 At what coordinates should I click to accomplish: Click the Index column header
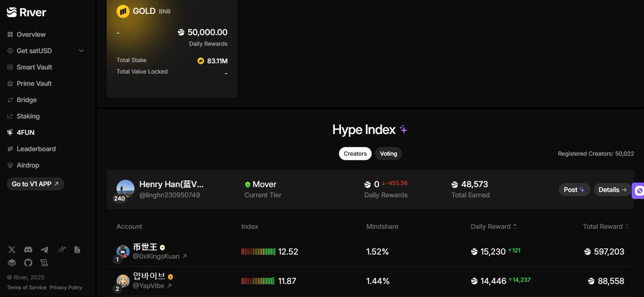[x=250, y=227]
